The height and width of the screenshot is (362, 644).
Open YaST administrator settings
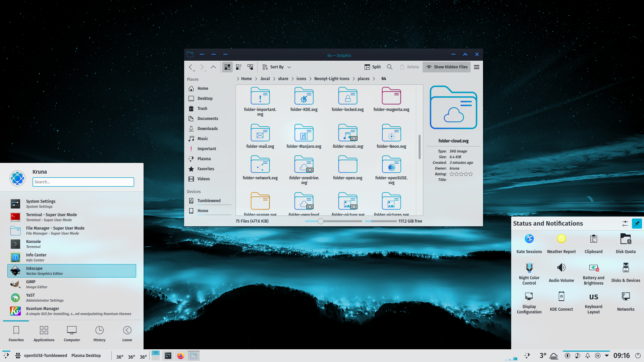click(72, 298)
